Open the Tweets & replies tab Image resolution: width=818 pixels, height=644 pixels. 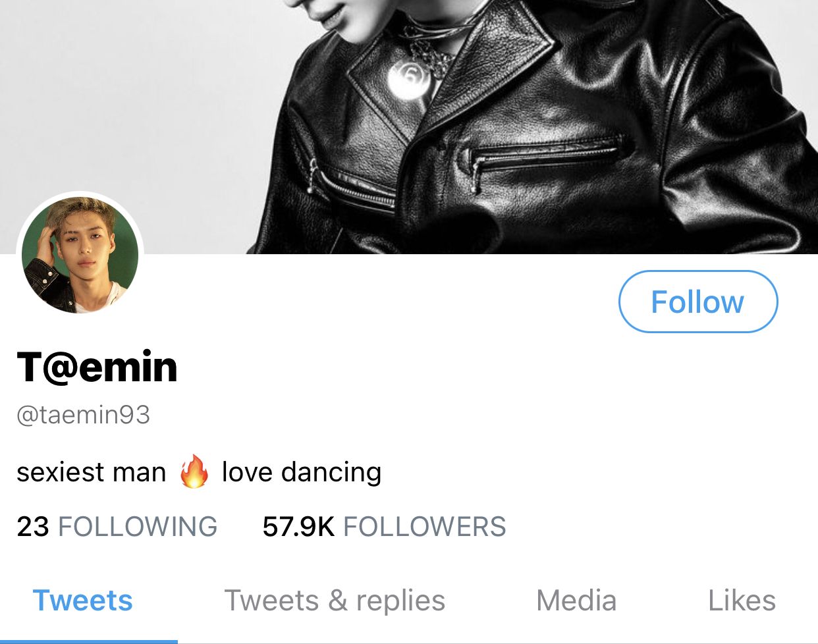(335, 601)
